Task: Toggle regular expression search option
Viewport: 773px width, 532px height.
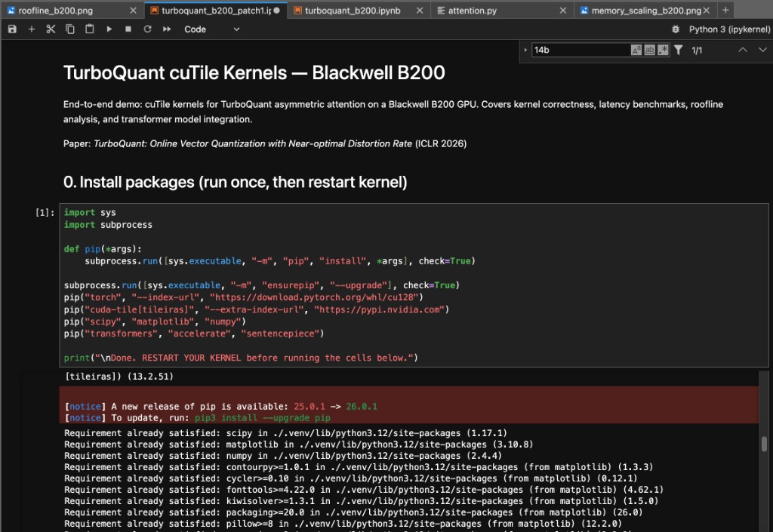Action: pyautogui.click(x=663, y=50)
